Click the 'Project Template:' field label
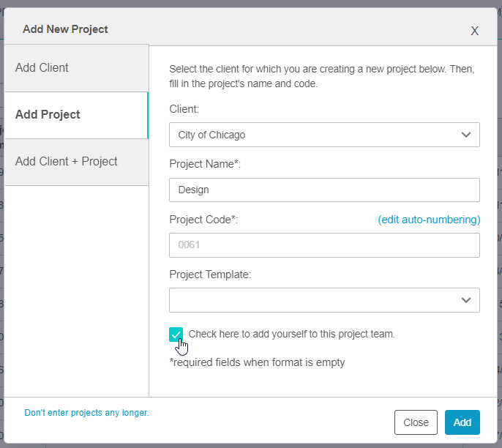Image resolution: width=502 pixels, height=448 pixels. point(210,275)
